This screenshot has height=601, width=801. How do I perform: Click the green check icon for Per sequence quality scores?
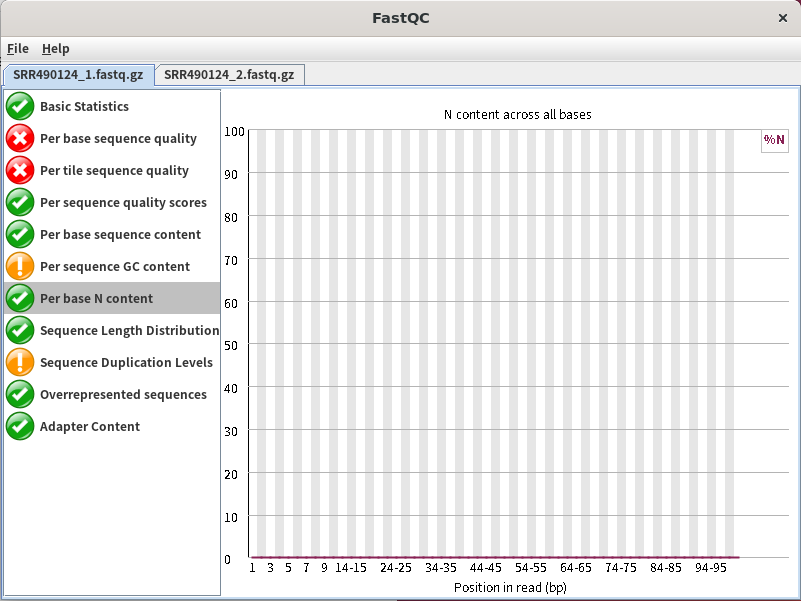coord(20,202)
